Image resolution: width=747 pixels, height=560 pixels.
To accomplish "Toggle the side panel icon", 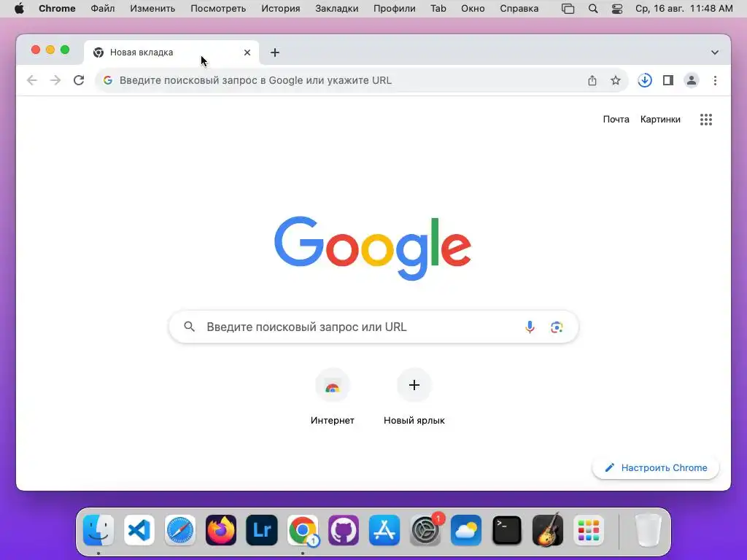I will point(668,80).
